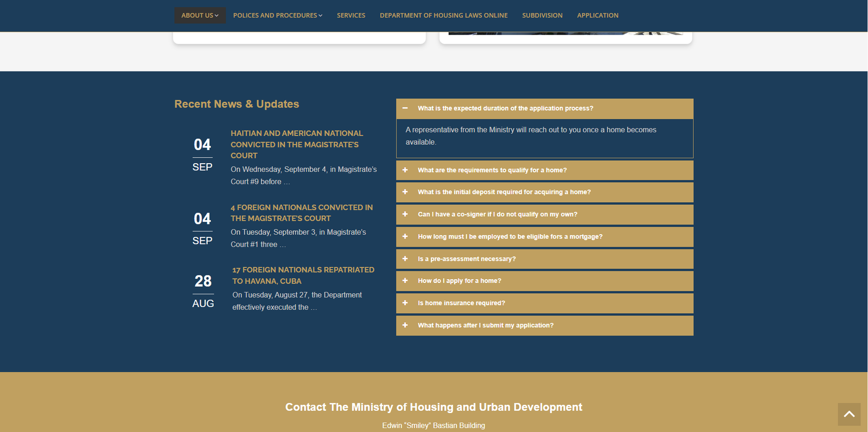
Task: Open 4 Foreign Nationals Convicted news link
Action: coord(301,213)
